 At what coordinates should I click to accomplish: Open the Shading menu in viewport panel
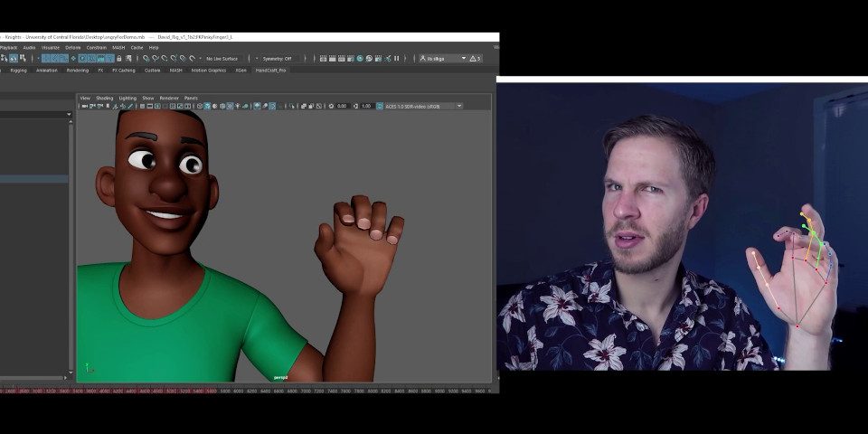point(105,98)
